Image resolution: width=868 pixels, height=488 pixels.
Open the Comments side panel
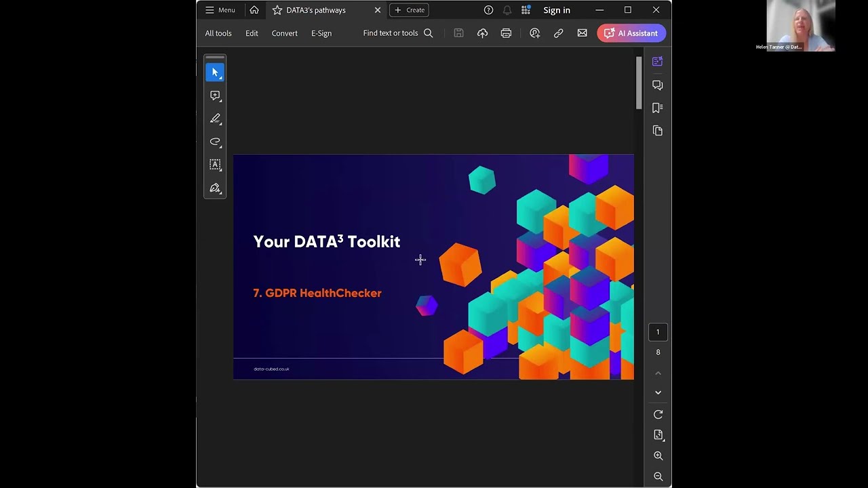tap(658, 85)
